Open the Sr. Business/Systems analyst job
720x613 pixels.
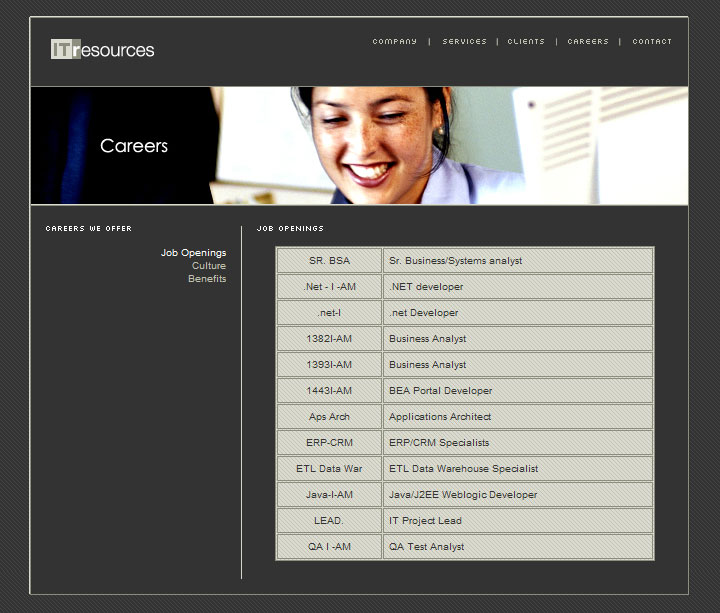[x=455, y=261]
